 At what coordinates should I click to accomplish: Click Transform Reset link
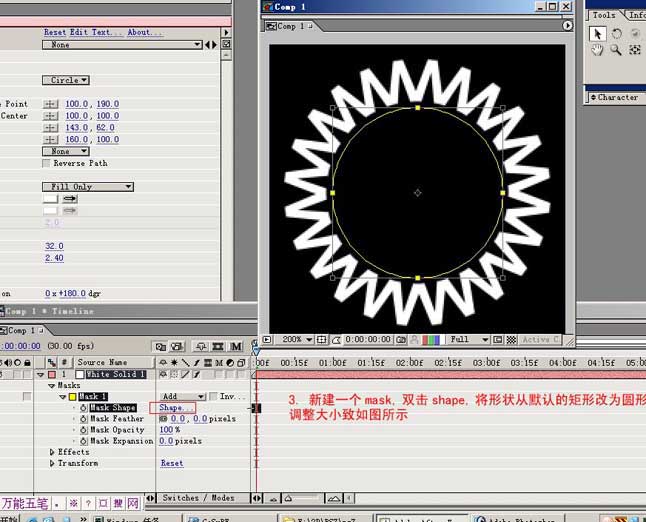pyautogui.click(x=172, y=463)
